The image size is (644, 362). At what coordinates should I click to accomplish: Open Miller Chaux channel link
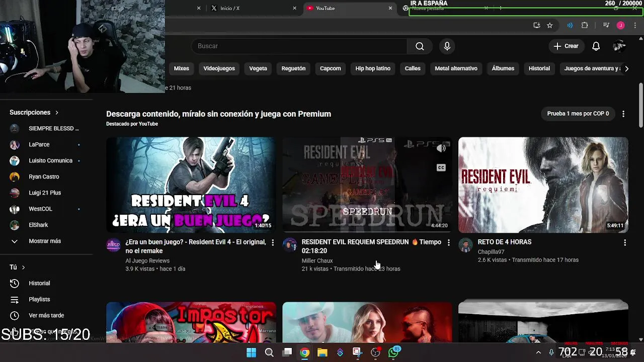point(317,261)
